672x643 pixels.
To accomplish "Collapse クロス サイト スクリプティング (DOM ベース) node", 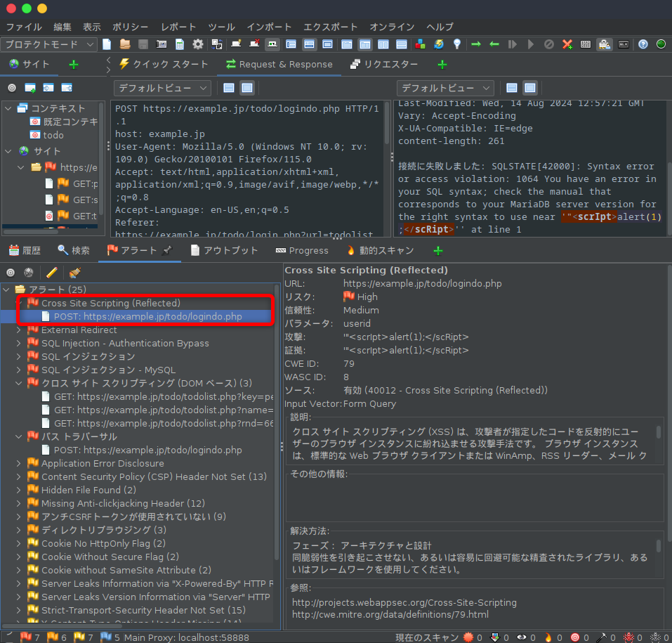I will tap(18, 383).
